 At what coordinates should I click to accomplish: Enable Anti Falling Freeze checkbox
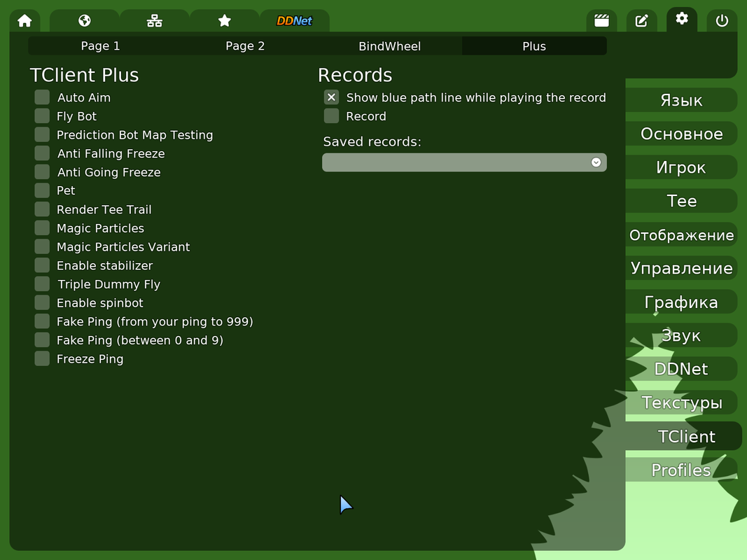point(42,153)
